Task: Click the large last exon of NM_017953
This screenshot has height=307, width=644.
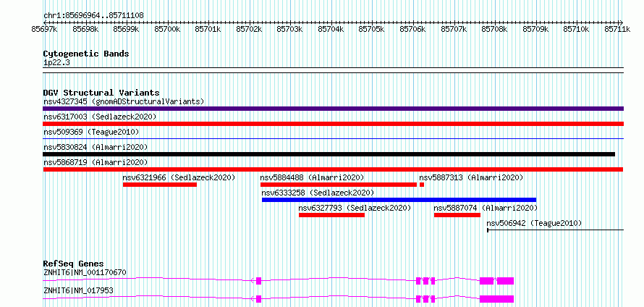Action: [x=497, y=299]
